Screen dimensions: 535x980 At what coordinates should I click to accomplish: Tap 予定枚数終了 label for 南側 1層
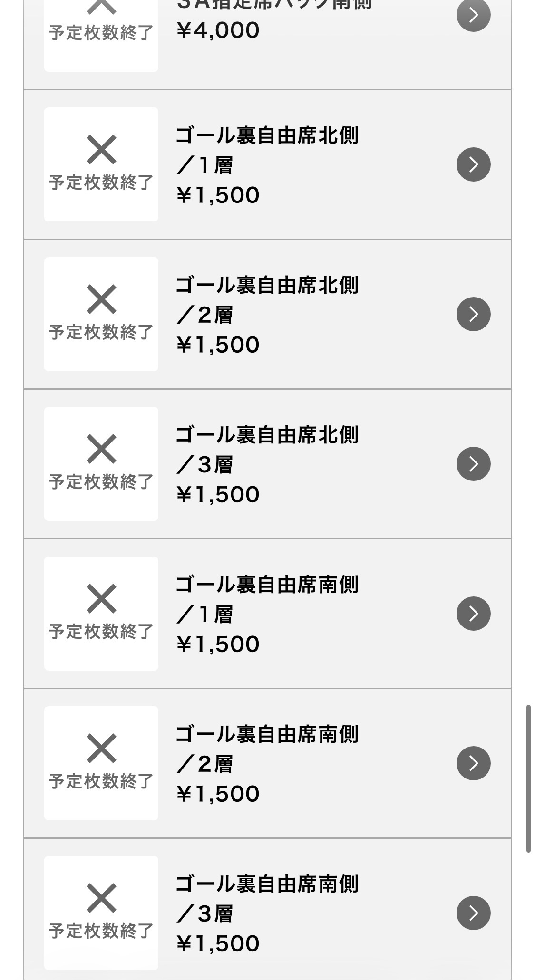[x=101, y=632]
